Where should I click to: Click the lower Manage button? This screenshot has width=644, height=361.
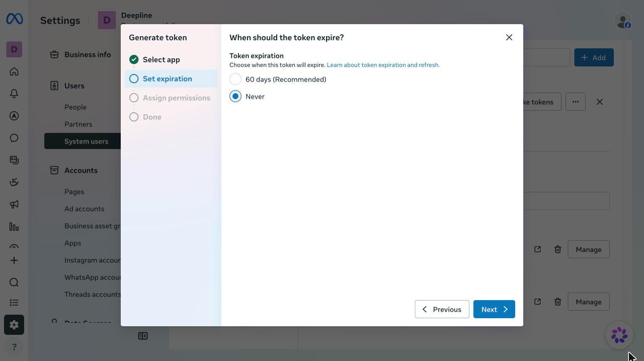click(589, 302)
